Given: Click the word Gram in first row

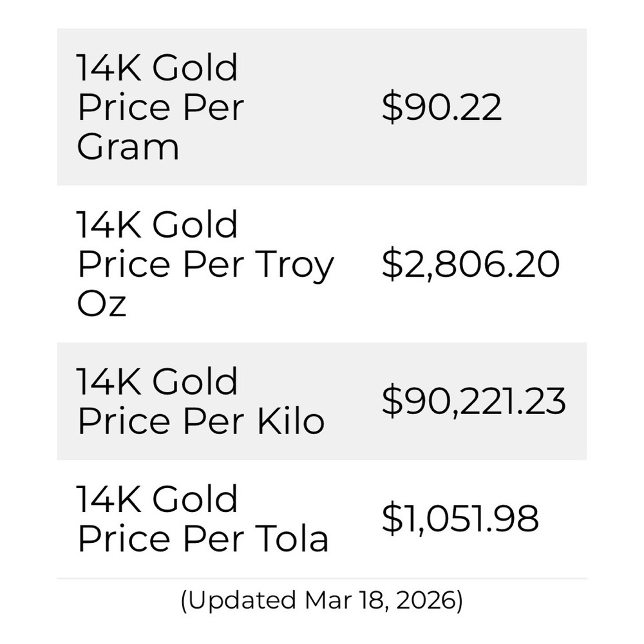Looking at the screenshot, I should (128, 147).
